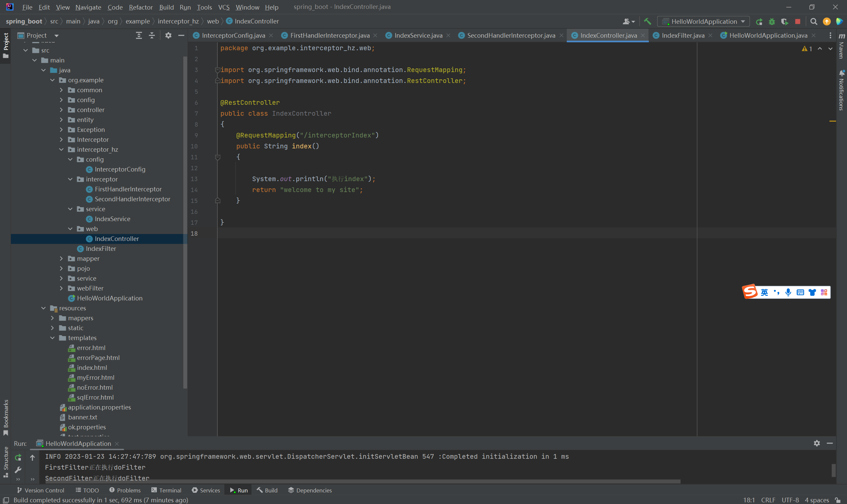This screenshot has height=504, width=847.
Task: Open Search Everywhere magnifier icon
Action: (x=814, y=21)
